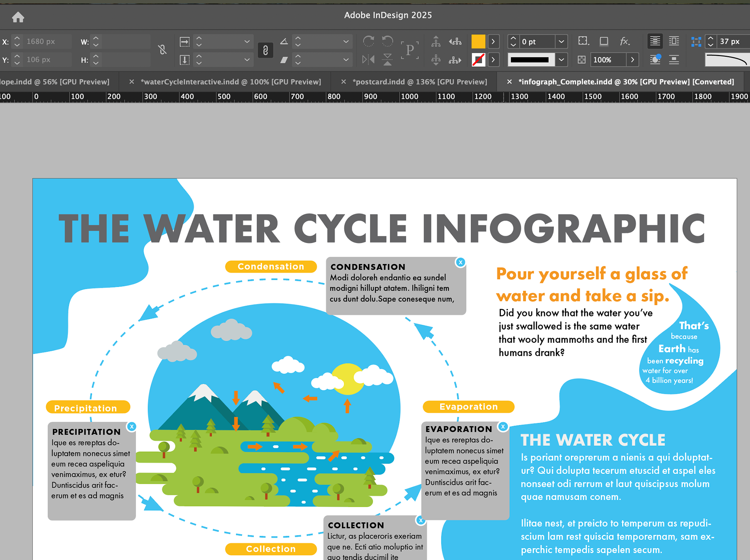The width and height of the screenshot is (750, 560).
Task: Click the yellow Evaporation button
Action: 468,406
